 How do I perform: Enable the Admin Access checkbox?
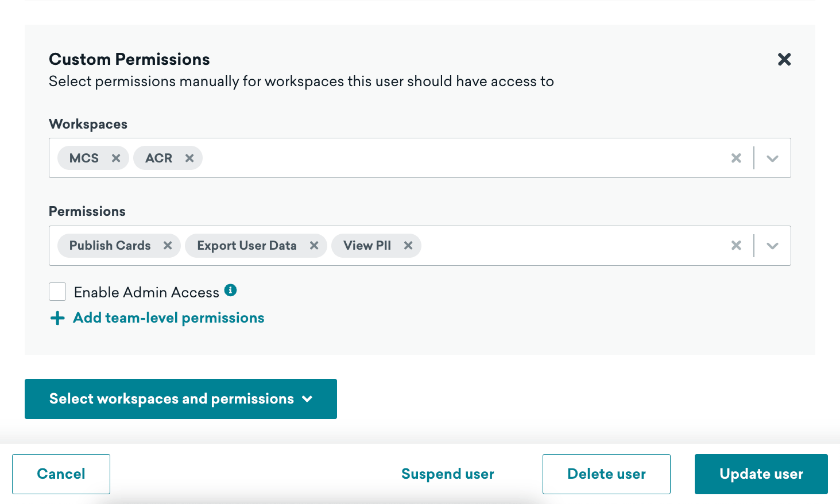[57, 292]
